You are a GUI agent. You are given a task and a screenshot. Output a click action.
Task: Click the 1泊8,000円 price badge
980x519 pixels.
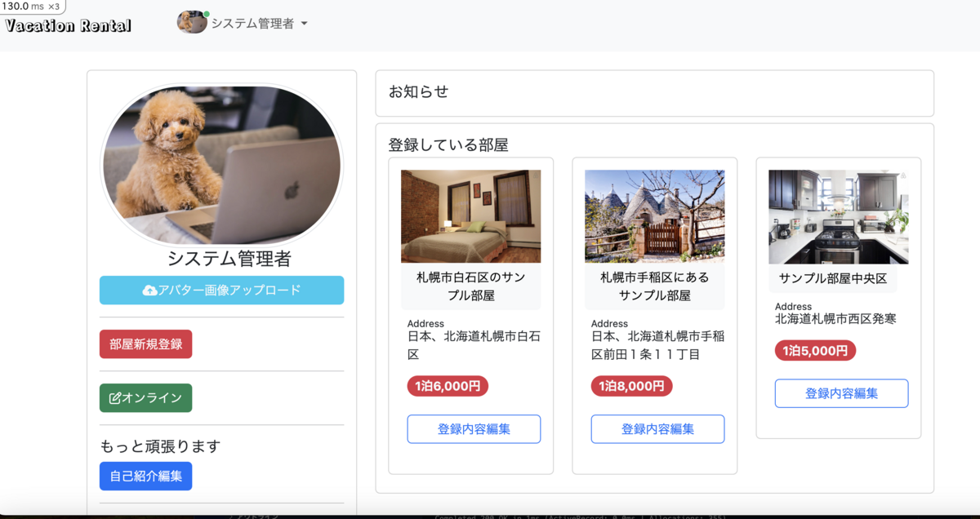pyautogui.click(x=632, y=386)
